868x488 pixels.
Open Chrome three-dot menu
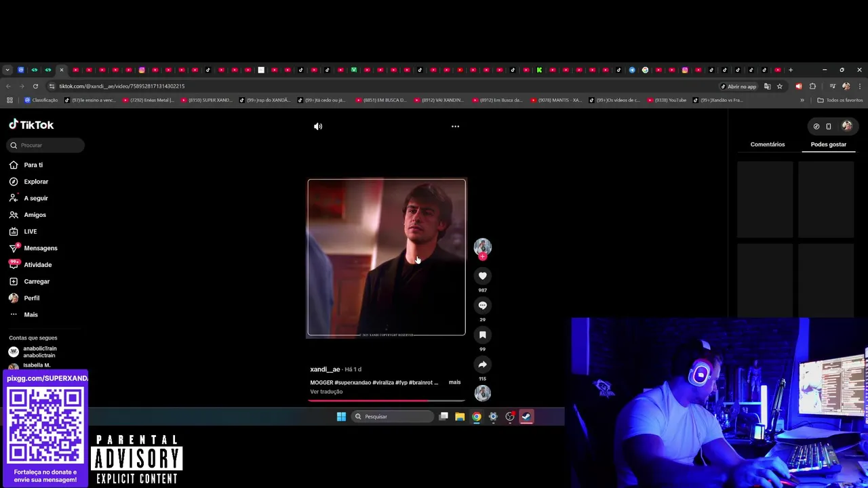[859, 86]
